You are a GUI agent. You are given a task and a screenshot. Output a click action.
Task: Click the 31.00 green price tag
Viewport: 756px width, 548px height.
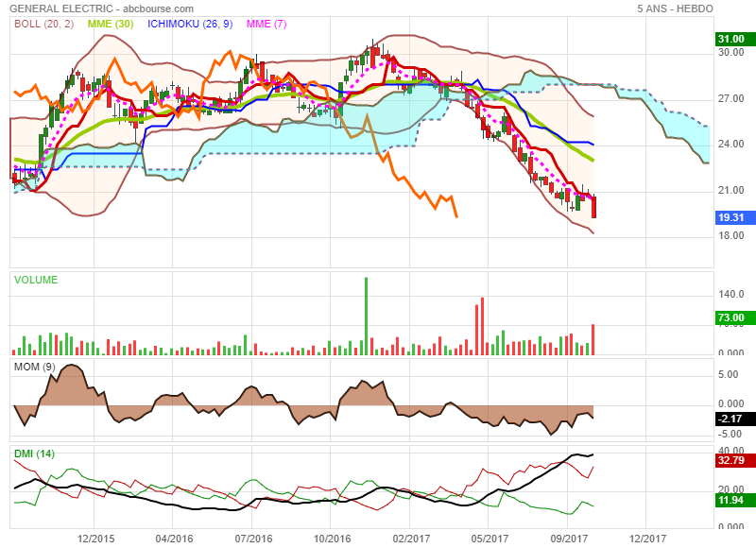(736, 39)
